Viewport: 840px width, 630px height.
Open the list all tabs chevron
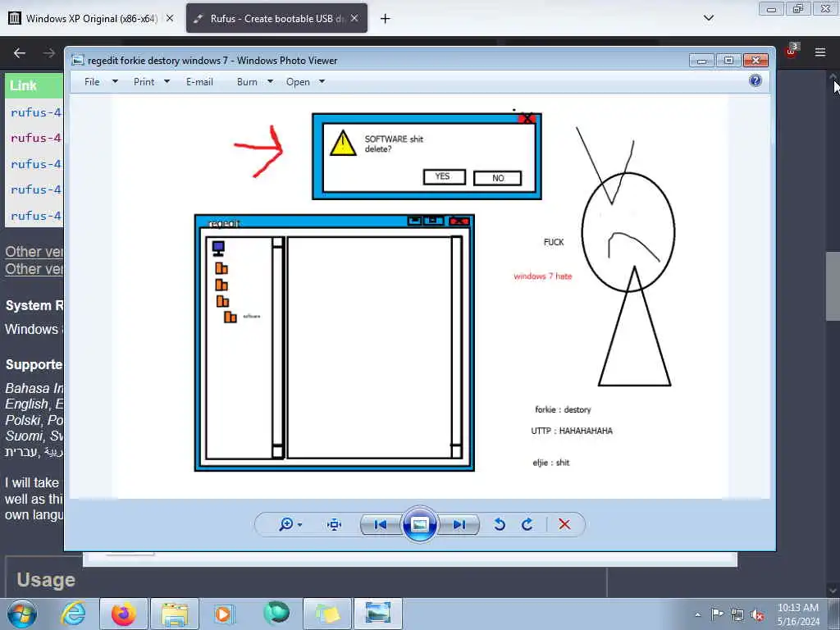tap(709, 18)
